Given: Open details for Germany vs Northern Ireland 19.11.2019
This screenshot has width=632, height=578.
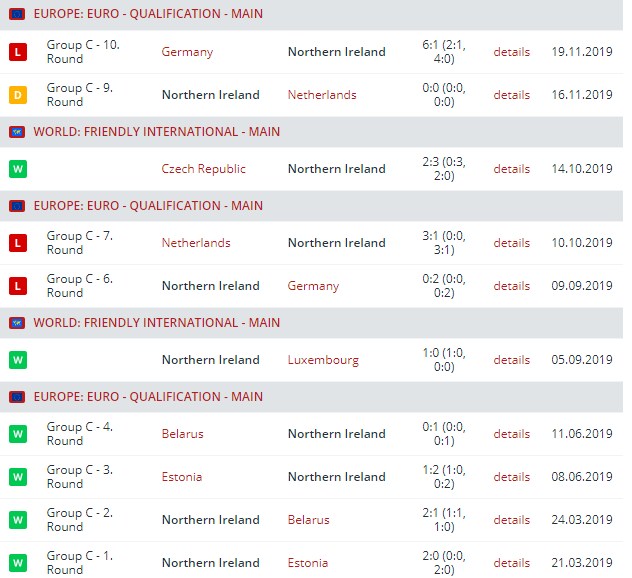Looking at the screenshot, I should [511, 52].
